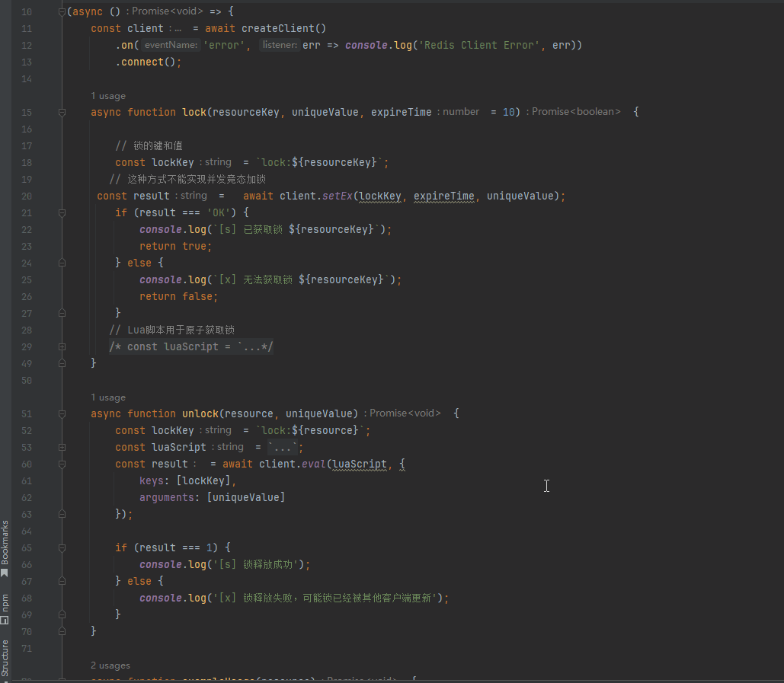Place cursor on 'Redis Client Error' string
The height and width of the screenshot is (683, 784).
pos(479,46)
